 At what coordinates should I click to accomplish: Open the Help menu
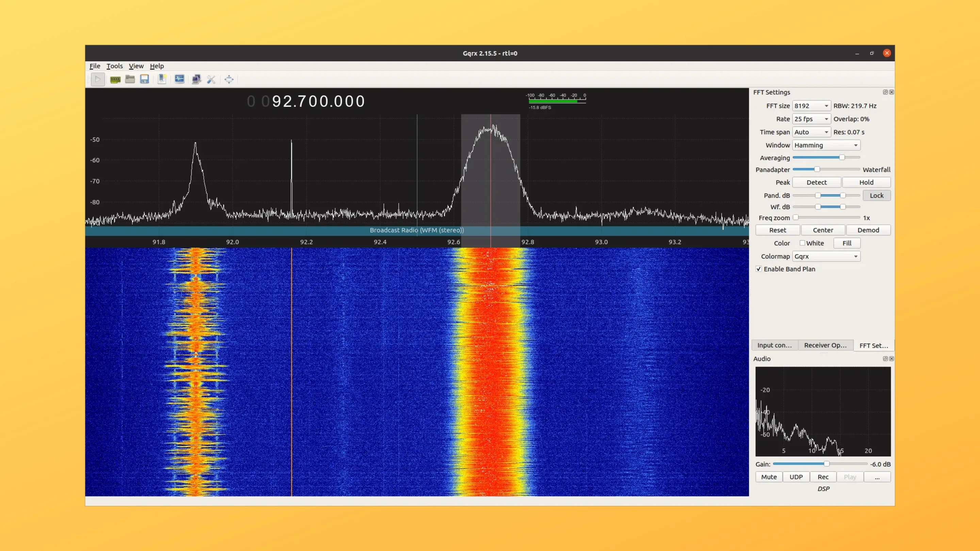pos(157,66)
